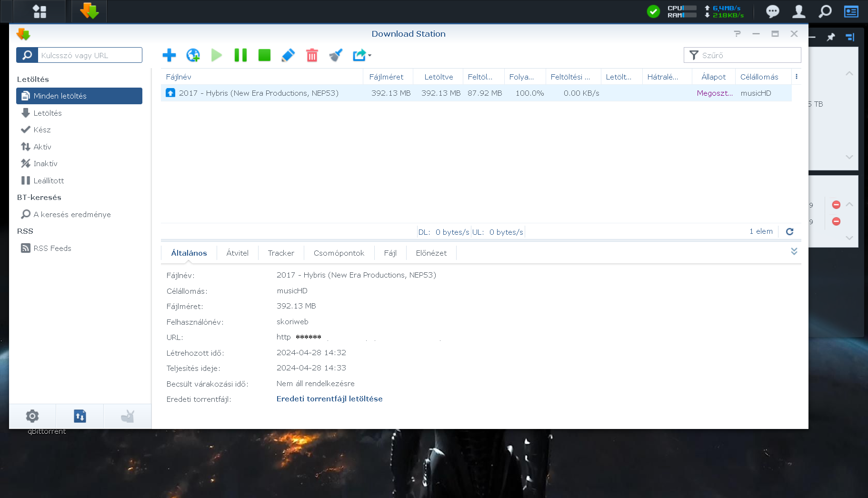Image resolution: width=868 pixels, height=498 pixels.
Task: Click the Szűrő filter input field
Action: click(x=748, y=55)
